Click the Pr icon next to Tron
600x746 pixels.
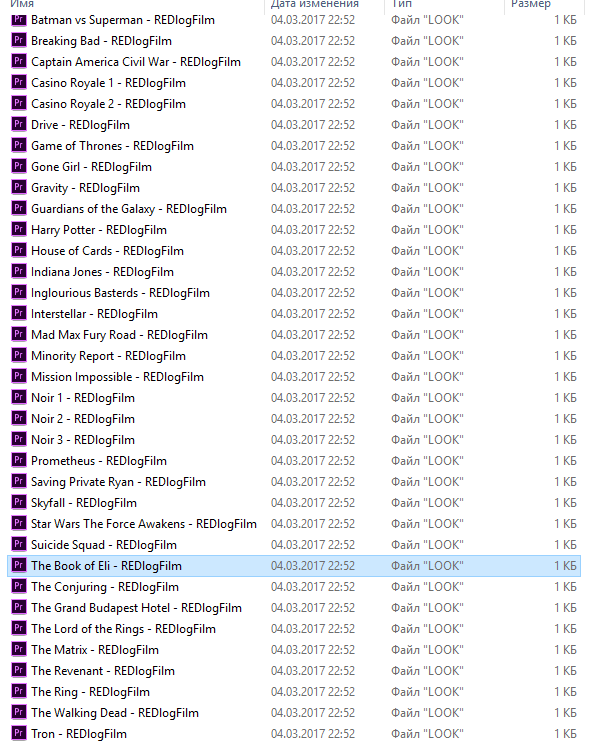[x=19, y=734]
